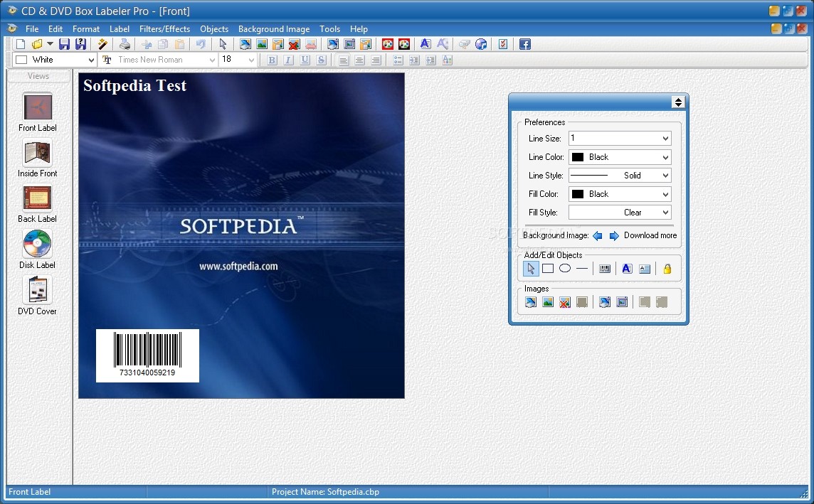Open the White color selector in format toolbar
814x504 pixels.
click(55, 60)
